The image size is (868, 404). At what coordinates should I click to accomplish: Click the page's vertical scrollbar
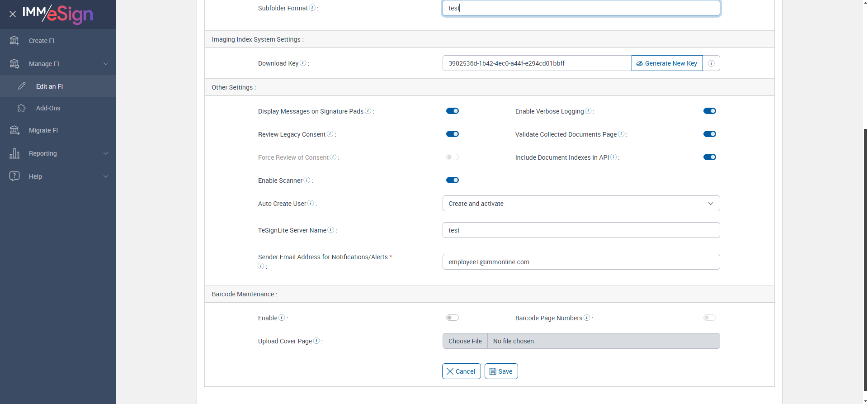coord(865,258)
